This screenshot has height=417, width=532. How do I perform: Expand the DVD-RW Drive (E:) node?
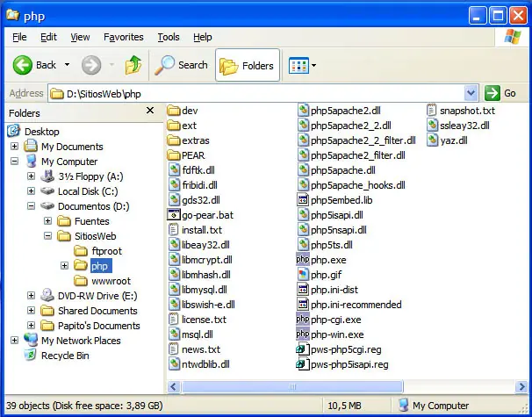click(x=31, y=296)
